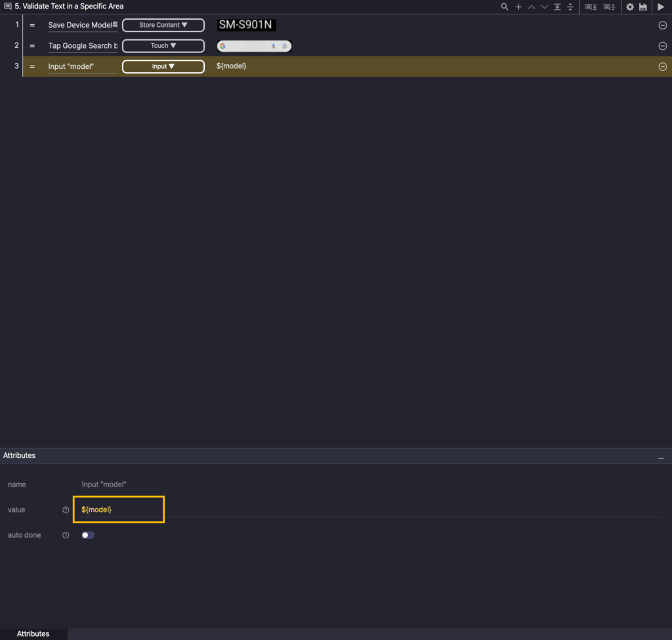Open the Store Content action dropdown

[x=163, y=25]
